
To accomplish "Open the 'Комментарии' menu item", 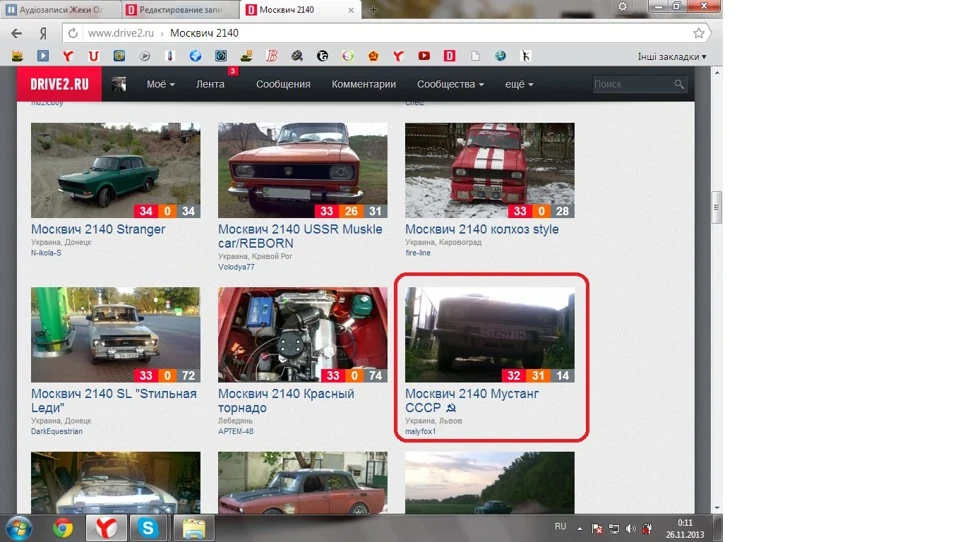I will pyautogui.click(x=364, y=84).
